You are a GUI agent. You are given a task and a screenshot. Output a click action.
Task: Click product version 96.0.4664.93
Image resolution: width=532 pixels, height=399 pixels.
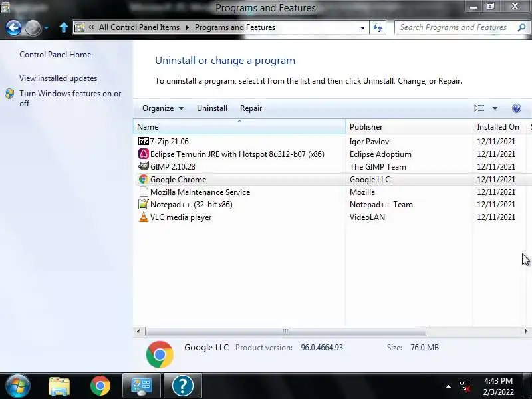322,348
